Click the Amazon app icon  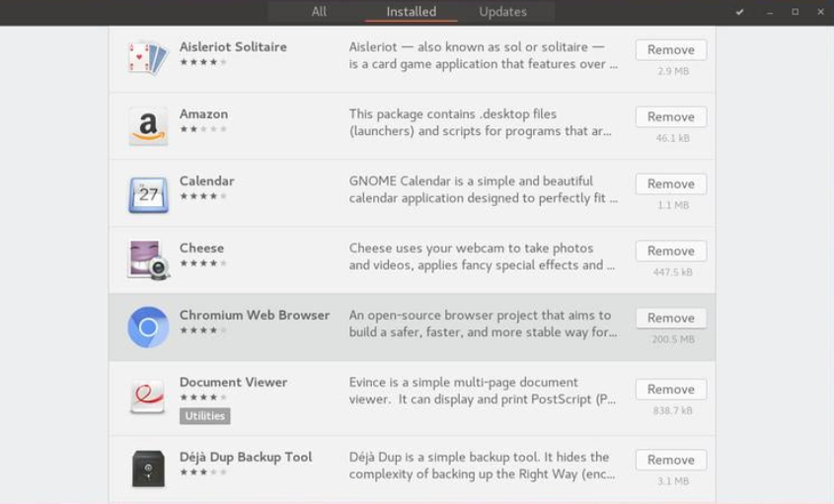pyautogui.click(x=148, y=126)
